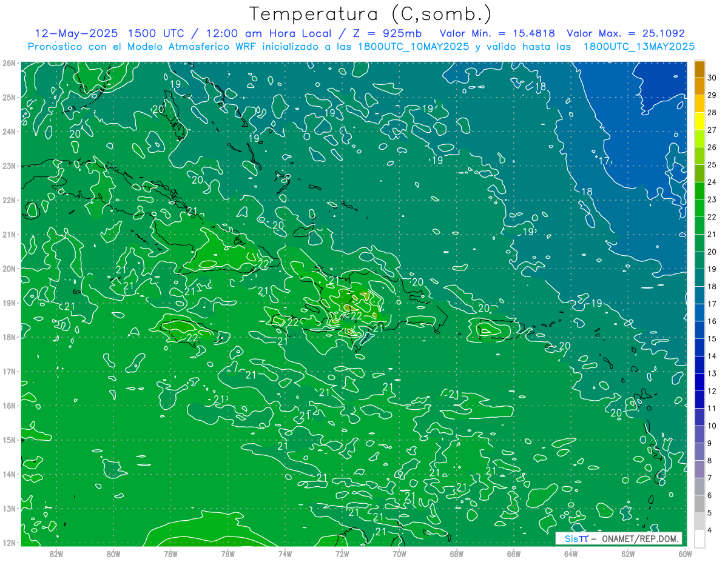Click legend value 10 on the color scale
Image resolution: width=728 pixels, height=562 pixels.
click(712, 426)
